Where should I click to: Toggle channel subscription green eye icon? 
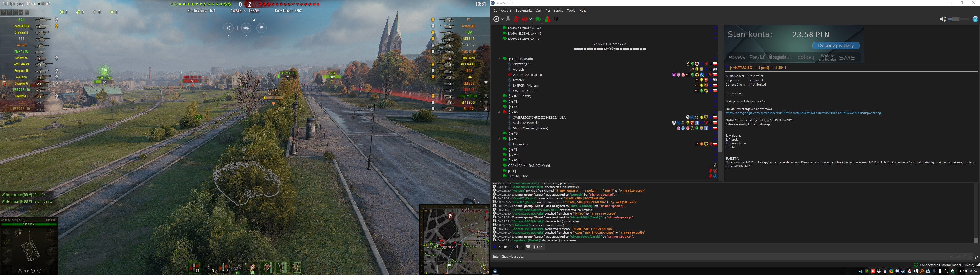coord(537,19)
